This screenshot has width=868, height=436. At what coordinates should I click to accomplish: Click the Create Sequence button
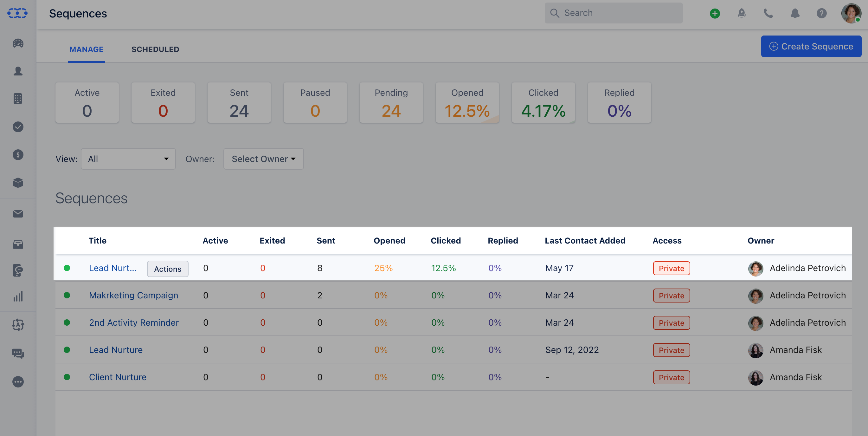pyautogui.click(x=811, y=46)
